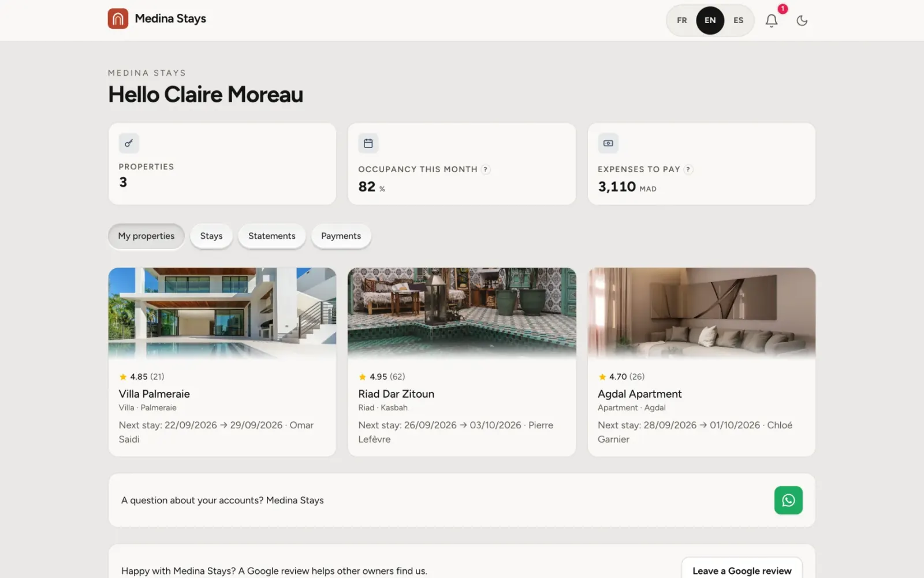Click the 'Hello Claire Moreau' heading
Screen dimensions: 924x578
tap(206, 94)
